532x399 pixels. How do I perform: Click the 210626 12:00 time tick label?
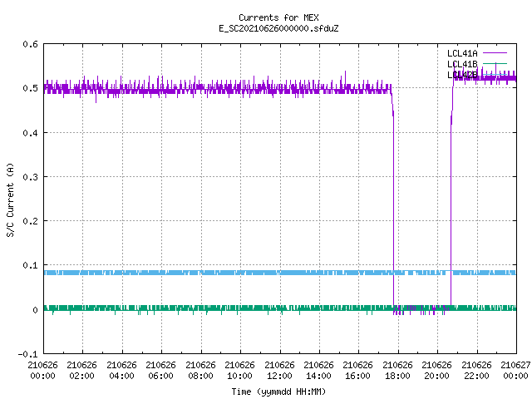pyautogui.click(x=279, y=371)
